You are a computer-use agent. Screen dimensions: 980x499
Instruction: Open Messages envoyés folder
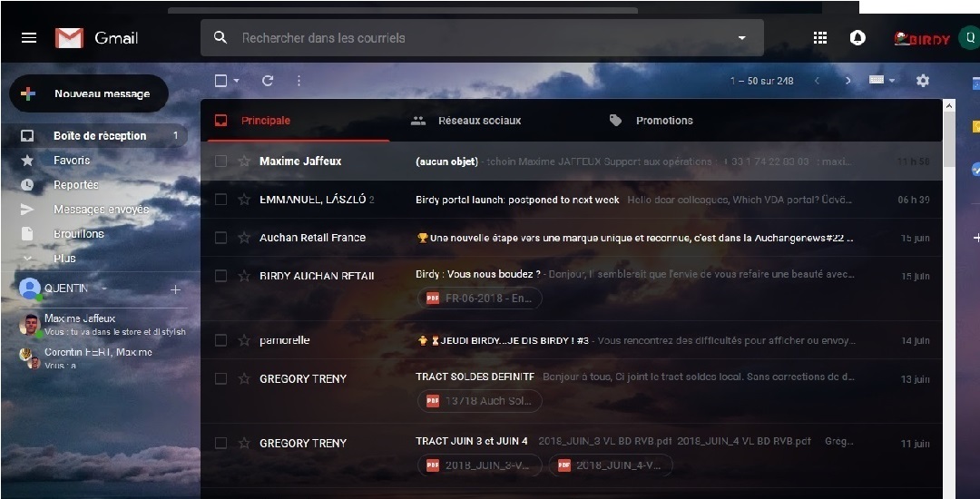tap(100, 210)
